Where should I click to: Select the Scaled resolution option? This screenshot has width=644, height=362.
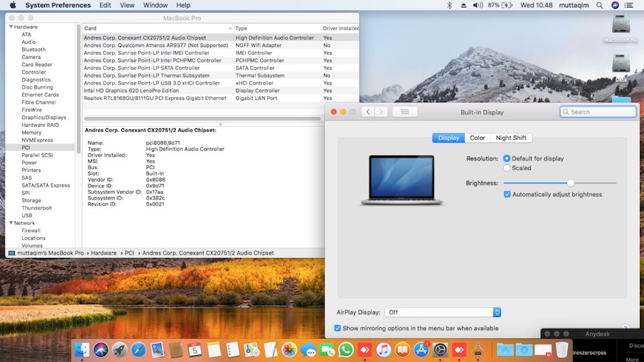click(507, 168)
